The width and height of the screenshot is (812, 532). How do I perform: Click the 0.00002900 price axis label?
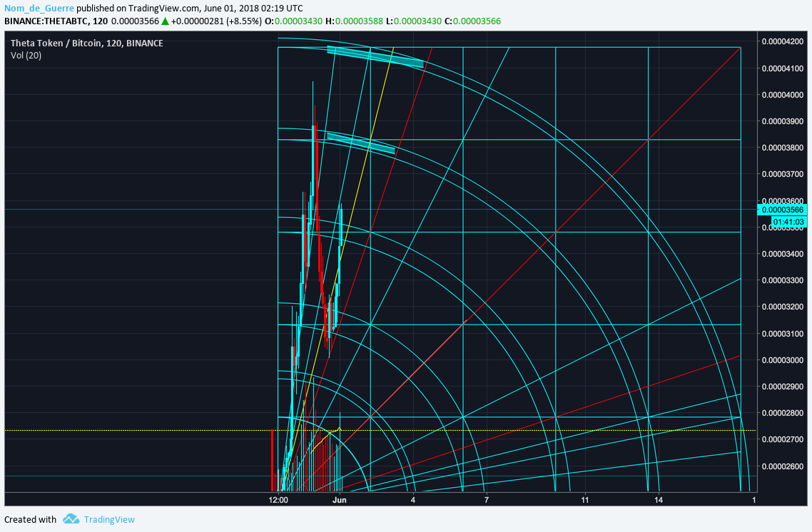[783, 387]
